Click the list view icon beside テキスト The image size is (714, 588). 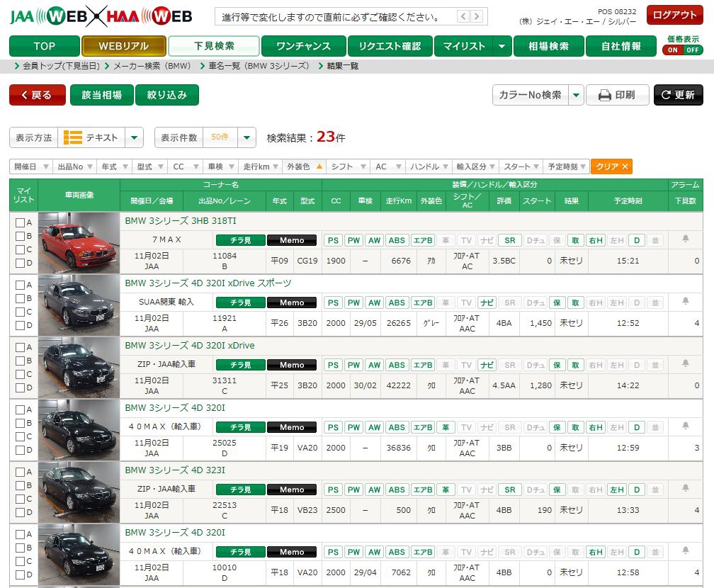click(x=73, y=137)
